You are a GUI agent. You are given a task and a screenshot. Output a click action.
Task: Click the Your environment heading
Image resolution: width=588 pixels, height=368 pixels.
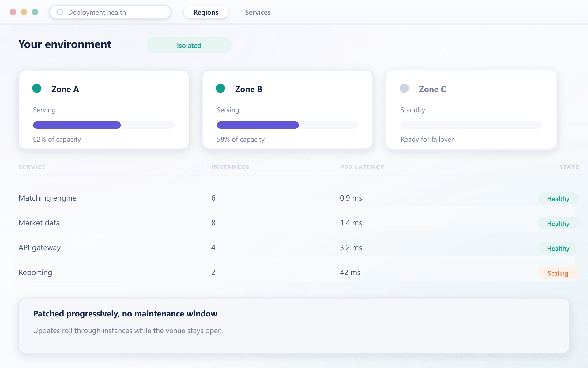tap(65, 44)
